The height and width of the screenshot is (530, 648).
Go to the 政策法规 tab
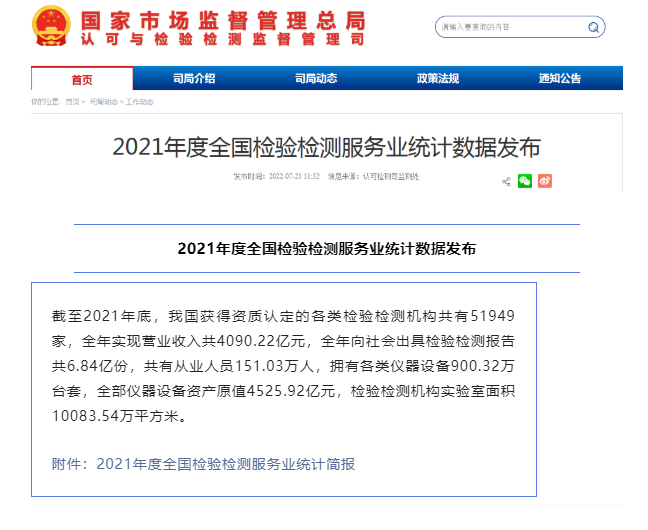(x=437, y=78)
